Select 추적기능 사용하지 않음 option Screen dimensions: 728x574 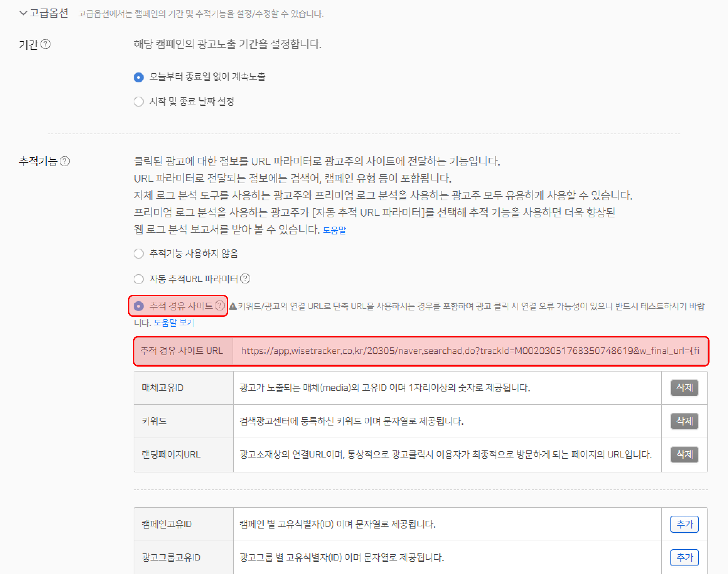pyautogui.click(x=139, y=254)
